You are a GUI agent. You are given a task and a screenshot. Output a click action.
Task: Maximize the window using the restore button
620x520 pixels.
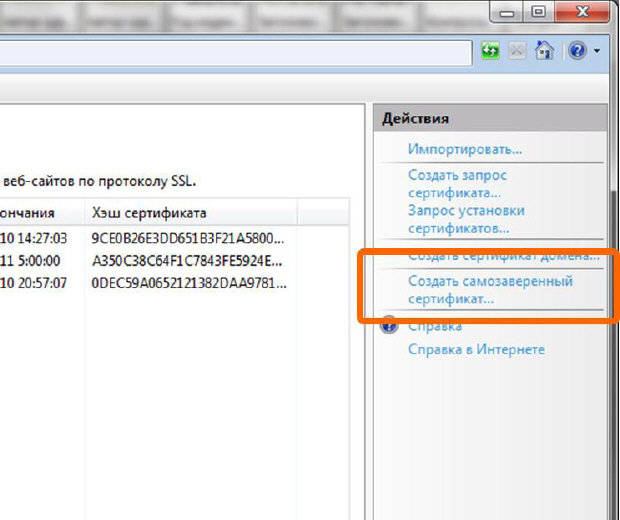pyautogui.click(x=538, y=12)
